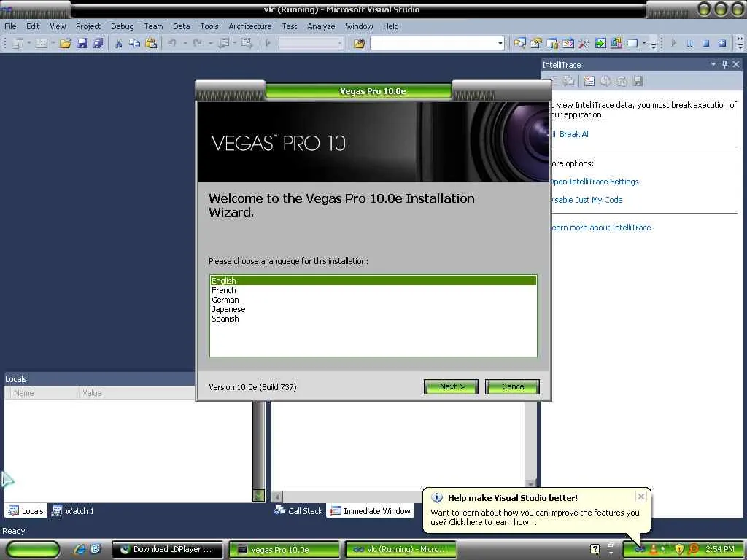Open the Project menu

point(88,26)
